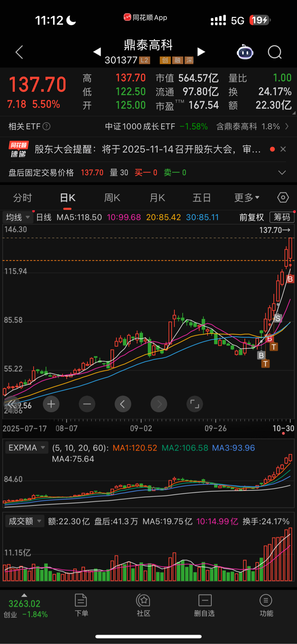Open the 均线 indicator dropdown
Screen dimensions: 297x644
18,217
